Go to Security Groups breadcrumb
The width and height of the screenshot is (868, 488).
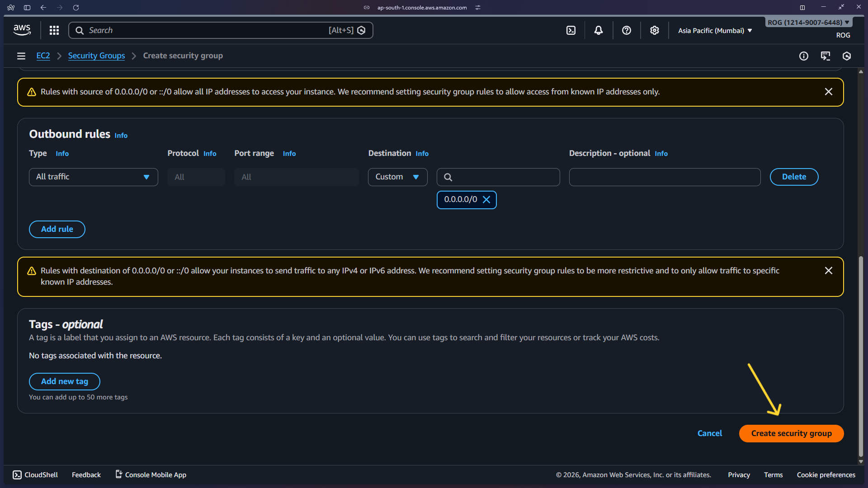[x=96, y=56]
